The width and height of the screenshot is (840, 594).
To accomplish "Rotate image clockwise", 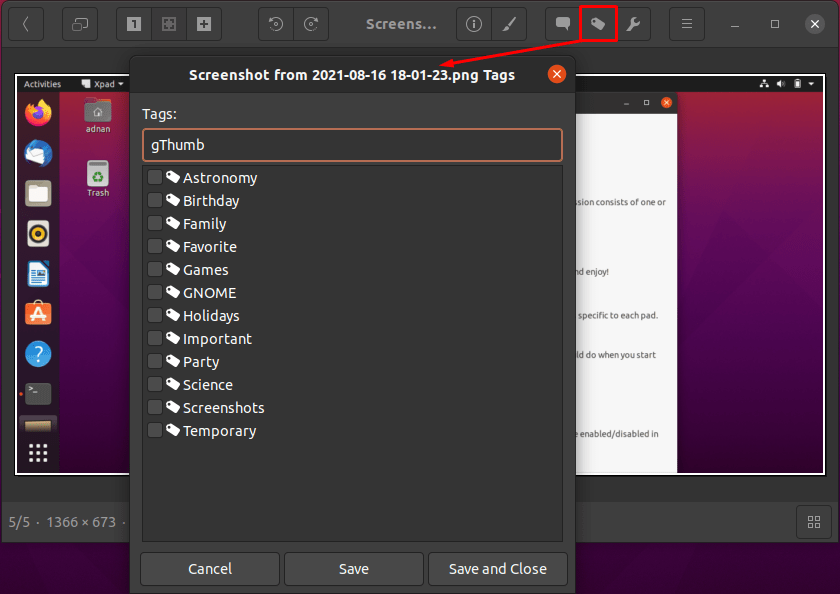I will point(311,24).
